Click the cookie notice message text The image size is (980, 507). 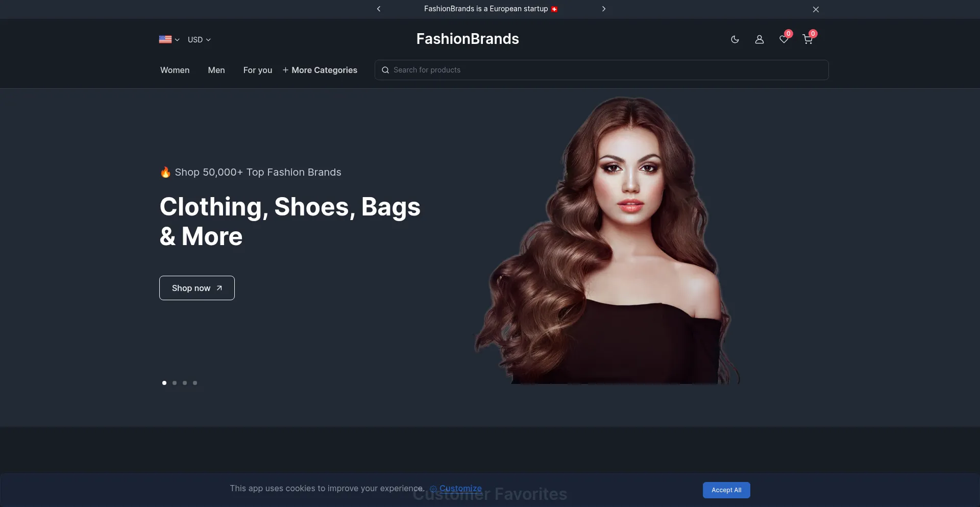click(327, 488)
